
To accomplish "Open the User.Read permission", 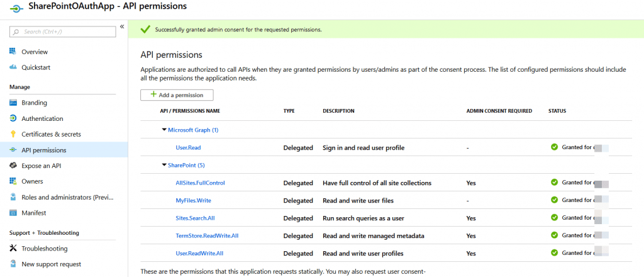I will point(188,147).
